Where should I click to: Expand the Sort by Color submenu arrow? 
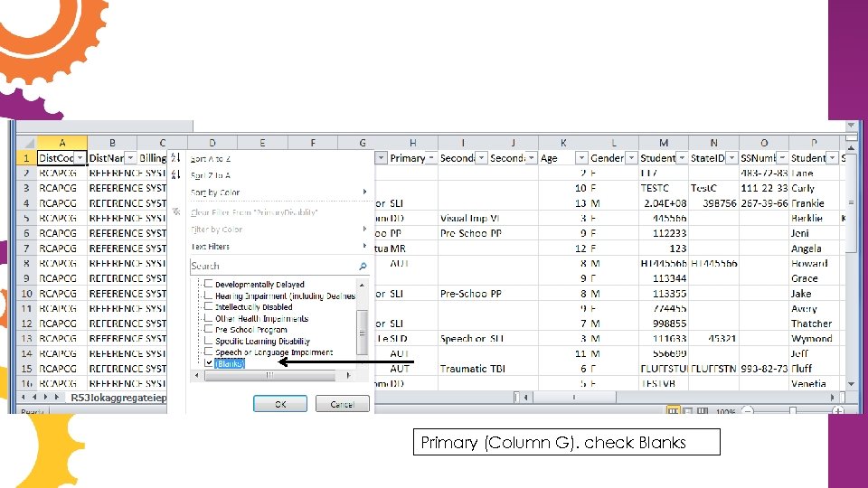click(x=364, y=192)
